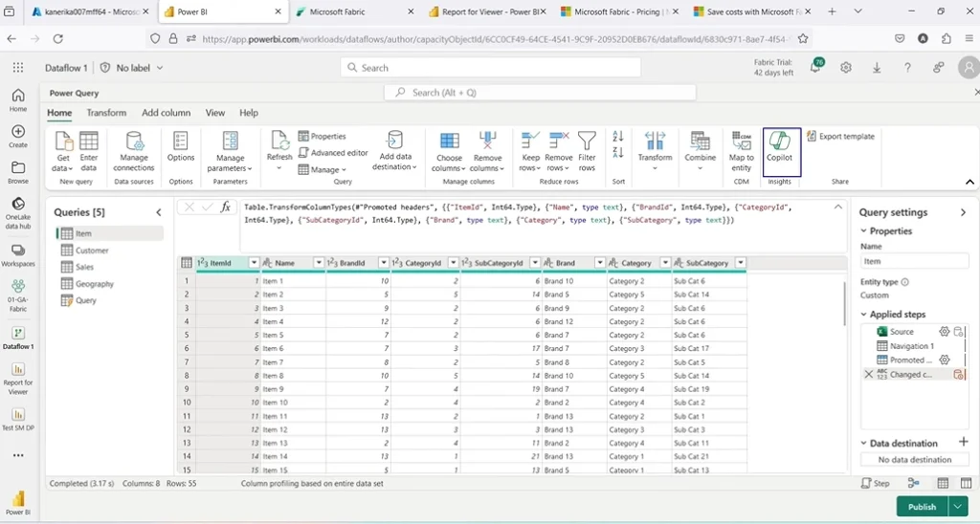
Task: Open the help question mark icon
Action: [907, 68]
